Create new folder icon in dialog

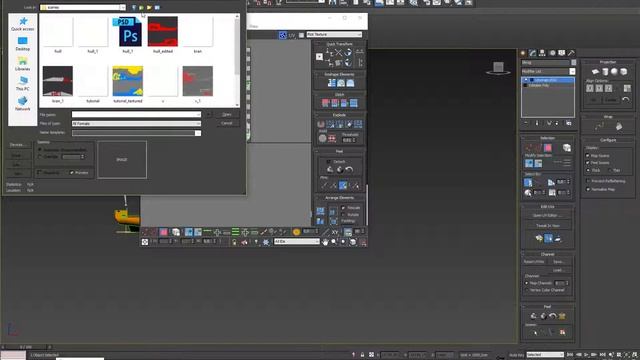(x=149, y=7)
